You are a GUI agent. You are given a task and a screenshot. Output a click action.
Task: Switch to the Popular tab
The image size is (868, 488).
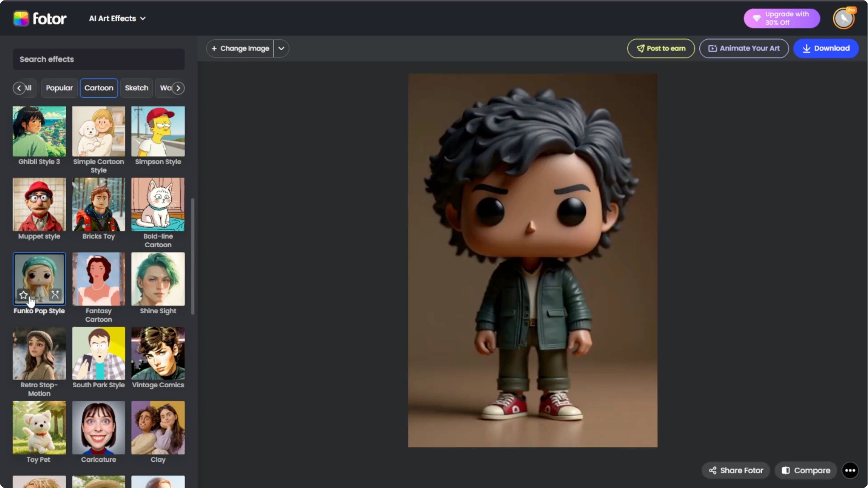[x=59, y=88]
